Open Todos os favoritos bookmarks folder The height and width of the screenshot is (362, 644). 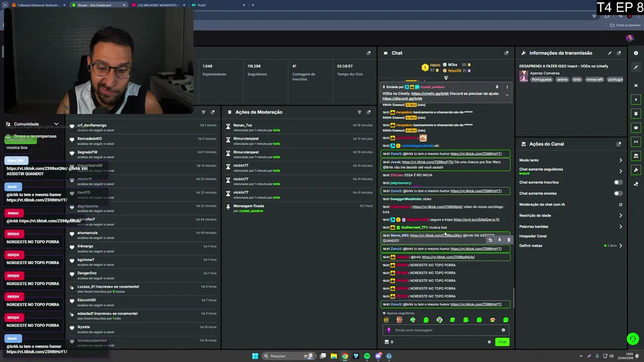tap(625, 25)
